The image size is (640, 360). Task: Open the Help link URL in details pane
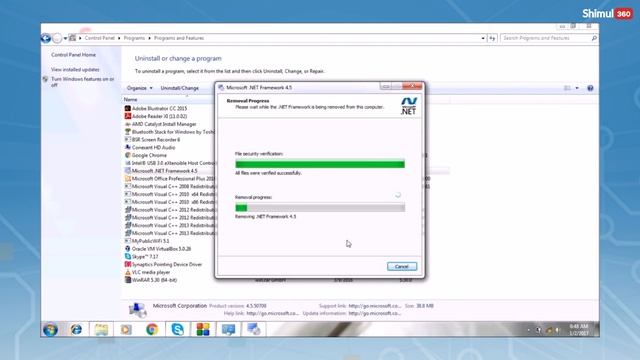pyautogui.click(x=272, y=313)
